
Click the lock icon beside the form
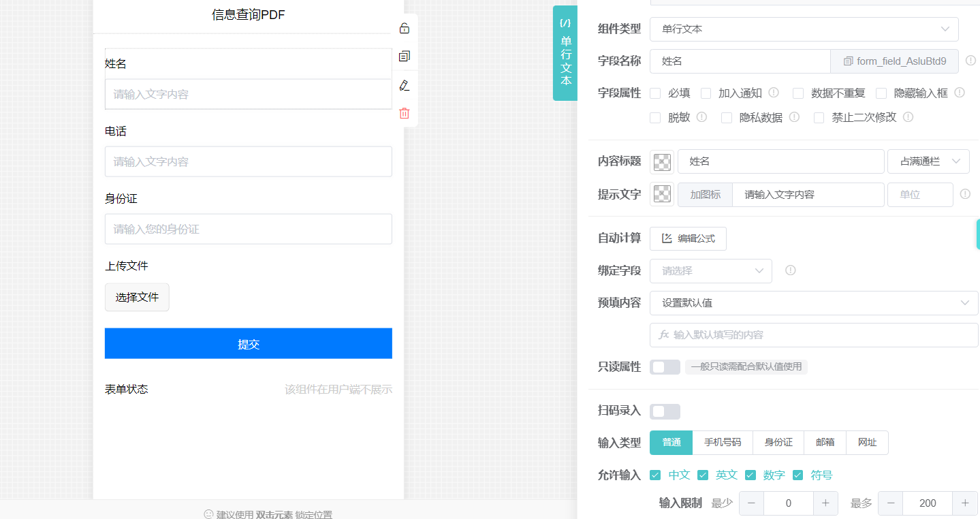(x=404, y=29)
